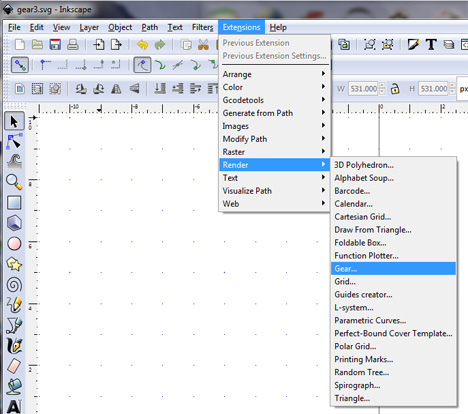The width and height of the screenshot is (468, 414).
Task: Click the New document icon
Action: pyautogui.click(x=20, y=44)
